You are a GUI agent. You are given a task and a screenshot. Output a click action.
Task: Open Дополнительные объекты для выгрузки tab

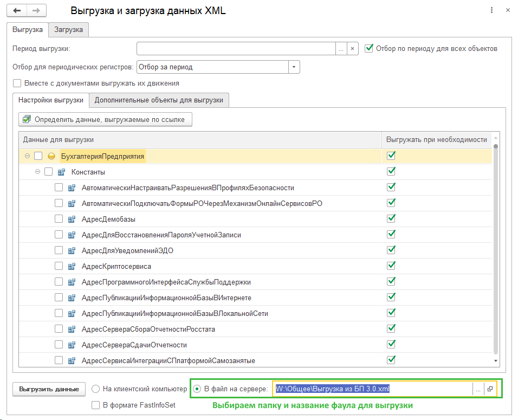pyautogui.click(x=159, y=100)
